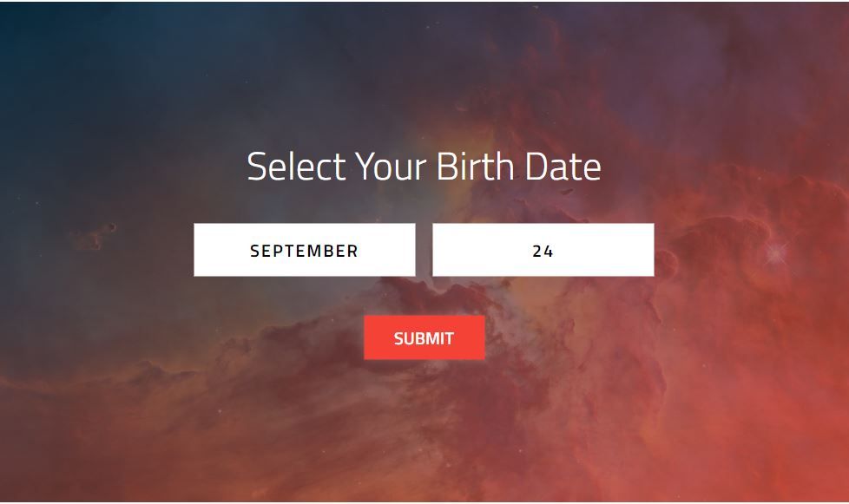Image resolution: width=849 pixels, height=504 pixels.
Task: Click the SEPTEMBER text label
Action: pos(304,251)
